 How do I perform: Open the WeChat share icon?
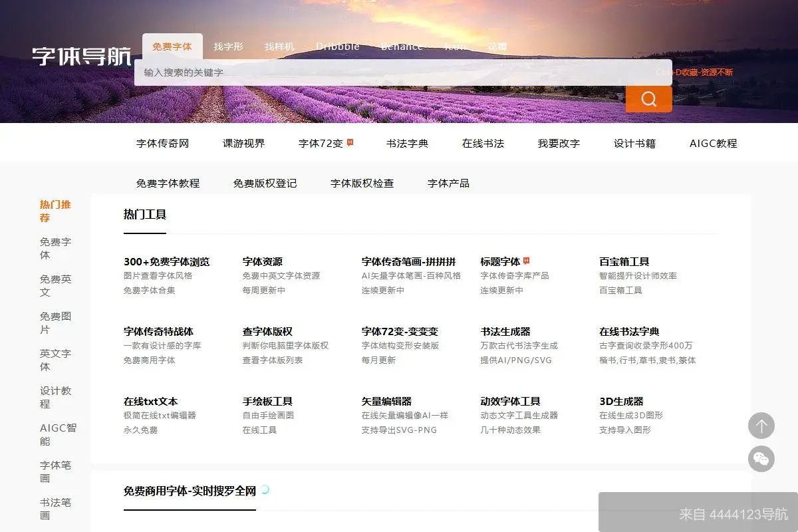761,459
